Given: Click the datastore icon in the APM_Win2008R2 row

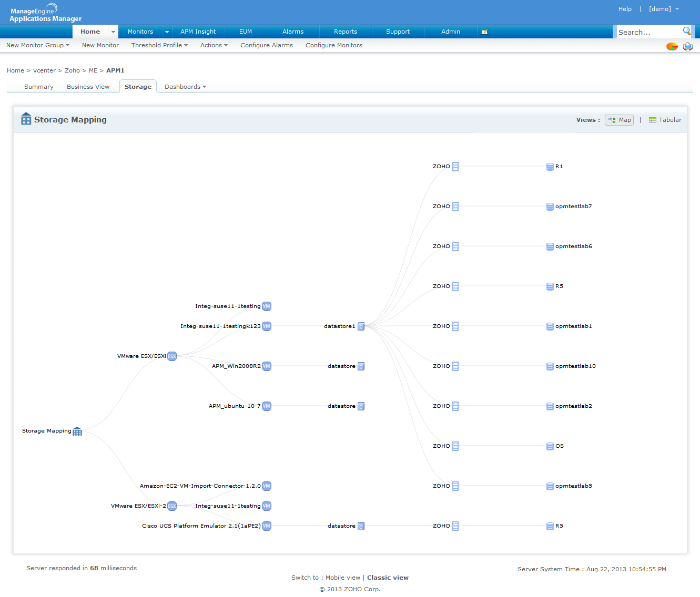Looking at the screenshot, I should tap(361, 366).
